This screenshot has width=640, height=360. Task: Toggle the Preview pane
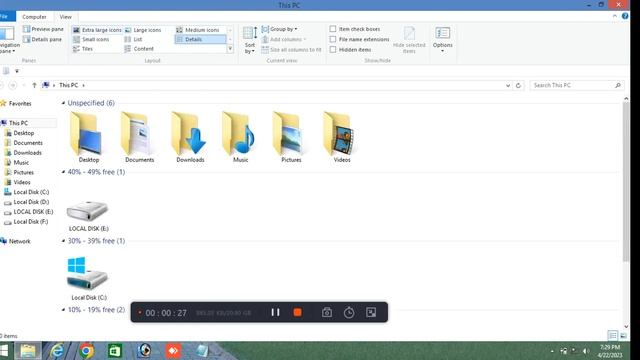(x=43, y=29)
